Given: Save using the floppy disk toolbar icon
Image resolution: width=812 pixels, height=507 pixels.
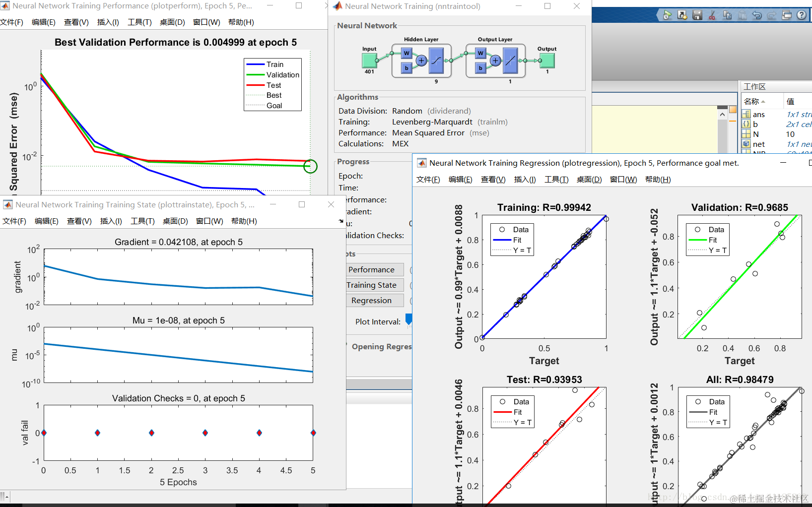Looking at the screenshot, I should (697, 15).
